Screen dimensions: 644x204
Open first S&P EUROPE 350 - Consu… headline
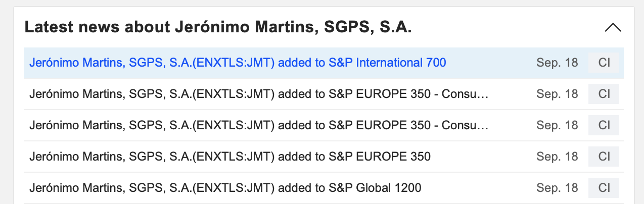[259, 94]
